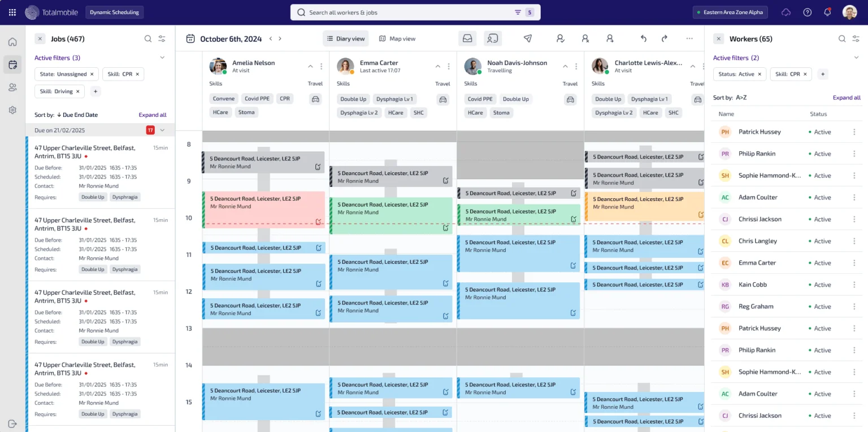Expand the 'Due on 21/02/2025' group chevron
Image resolution: width=868 pixels, height=432 pixels.
162,130
